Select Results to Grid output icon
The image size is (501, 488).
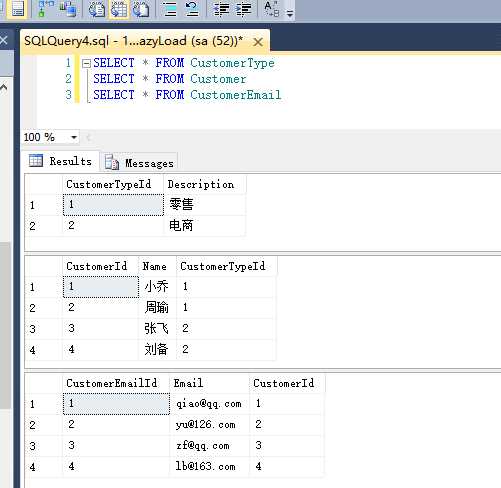tap(119, 9)
